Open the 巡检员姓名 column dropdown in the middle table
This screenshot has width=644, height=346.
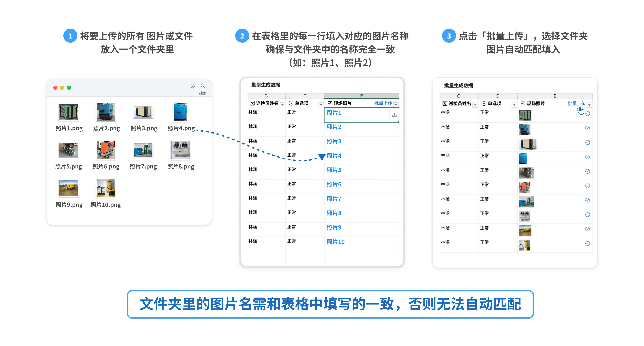(x=282, y=105)
